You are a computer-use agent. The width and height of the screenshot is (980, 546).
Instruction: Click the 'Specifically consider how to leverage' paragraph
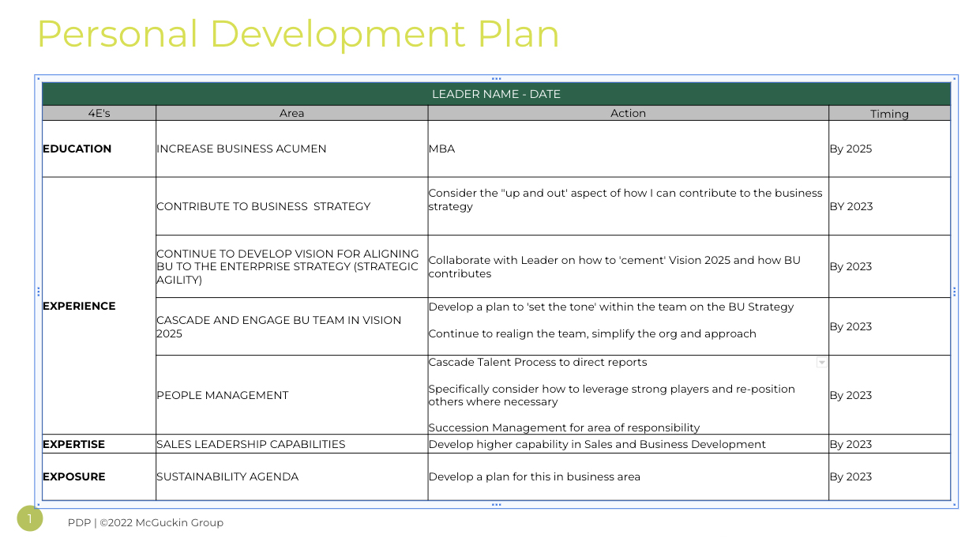(612, 395)
